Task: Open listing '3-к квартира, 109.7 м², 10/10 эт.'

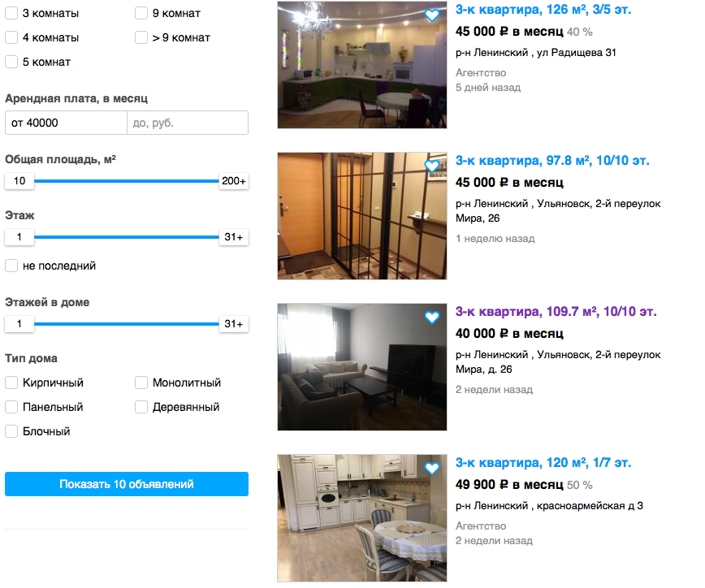Action: pyautogui.click(x=556, y=312)
